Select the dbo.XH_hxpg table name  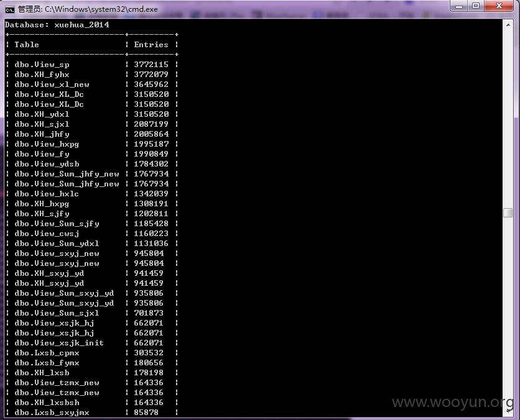click(x=42, y=204)
